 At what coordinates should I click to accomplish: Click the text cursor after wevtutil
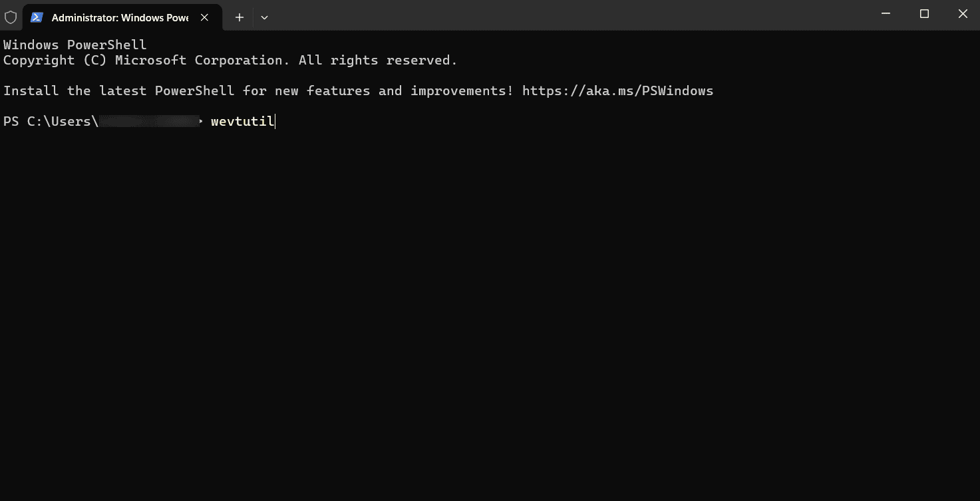(275, 121)
